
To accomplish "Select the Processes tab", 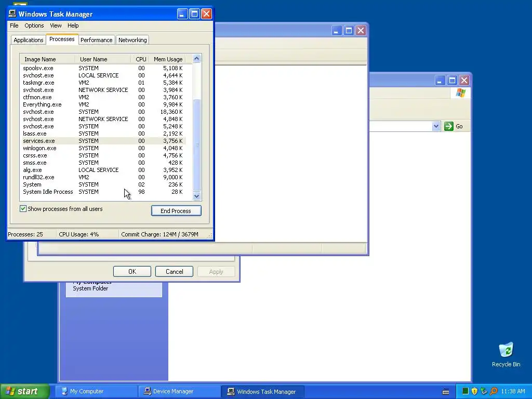I will 62,39.
